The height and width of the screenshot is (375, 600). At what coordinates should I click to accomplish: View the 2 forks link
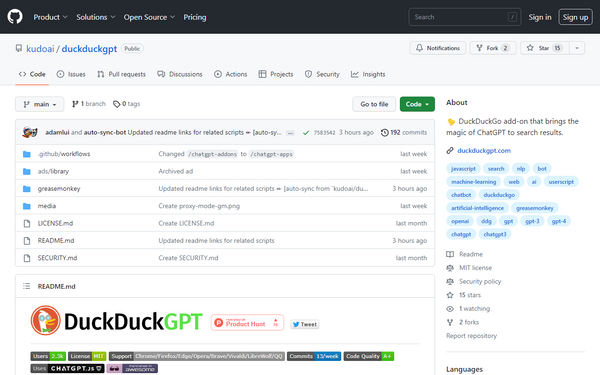pyautogui.click(x=463, y=322)
